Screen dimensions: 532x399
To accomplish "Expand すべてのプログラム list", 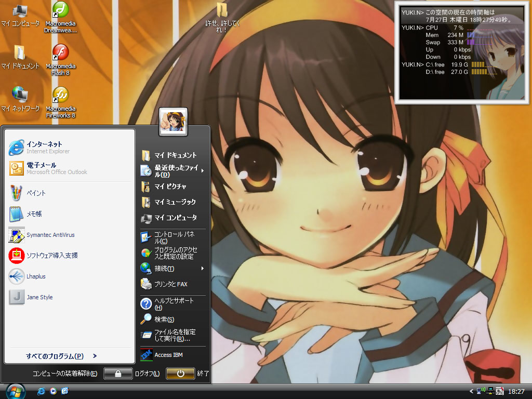I will point(61,356).
